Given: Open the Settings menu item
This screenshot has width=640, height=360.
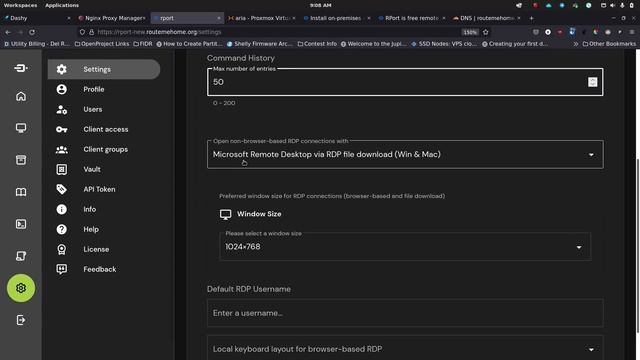Looking at the screenshot, I should coord(104,69).
